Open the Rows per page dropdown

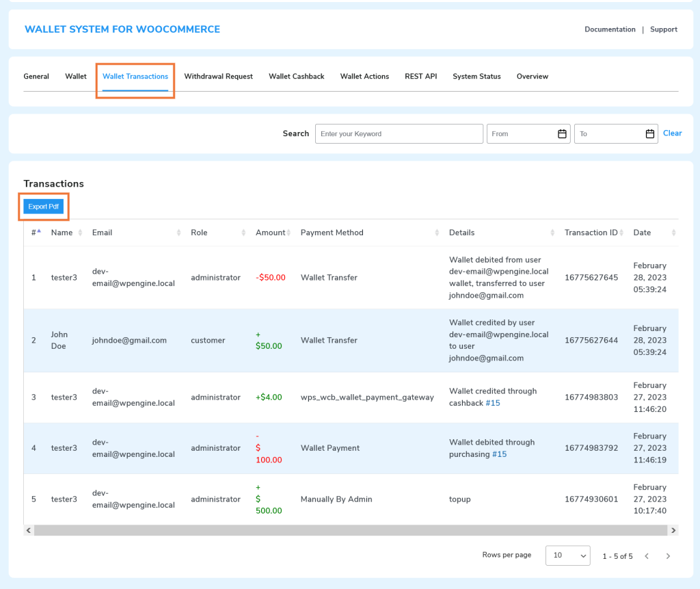coord(567,555)
